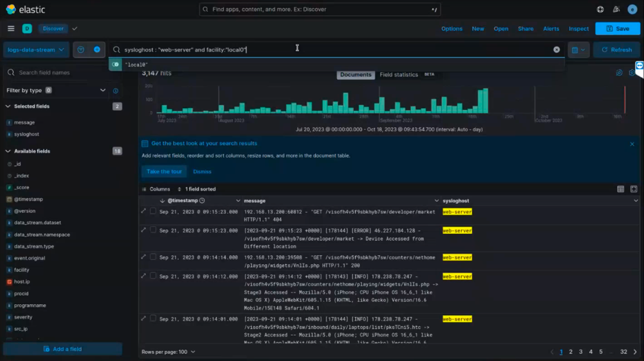Open the filter options icon
Image resolution: width=644 pixels, height=361 pixels.
coord(81,50)
